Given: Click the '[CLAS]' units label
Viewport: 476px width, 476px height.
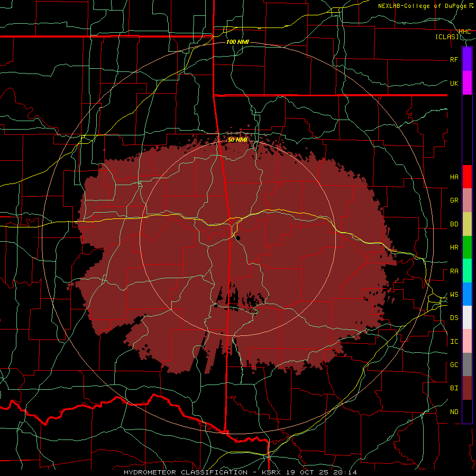Looking at the screenshot, I should (x=447, y=37).
